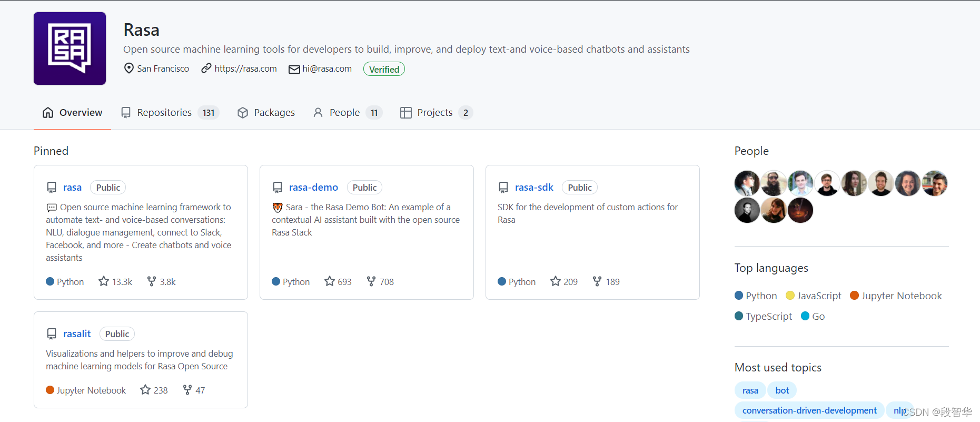Click the fox emoji in rasa-demo description
This screenshot has width=980, height=422.
pos(278,208)
